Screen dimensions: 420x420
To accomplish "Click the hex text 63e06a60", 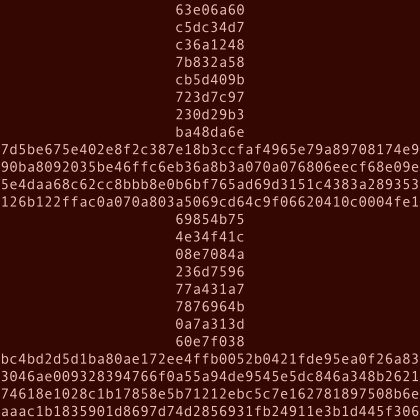I will [210, 10].
